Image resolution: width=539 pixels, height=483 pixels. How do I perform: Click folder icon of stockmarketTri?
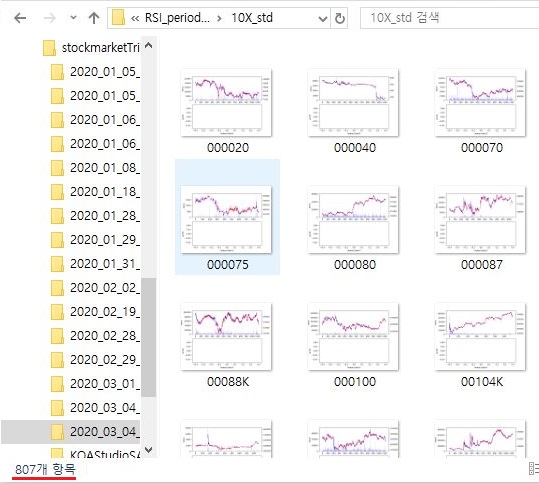50,48
